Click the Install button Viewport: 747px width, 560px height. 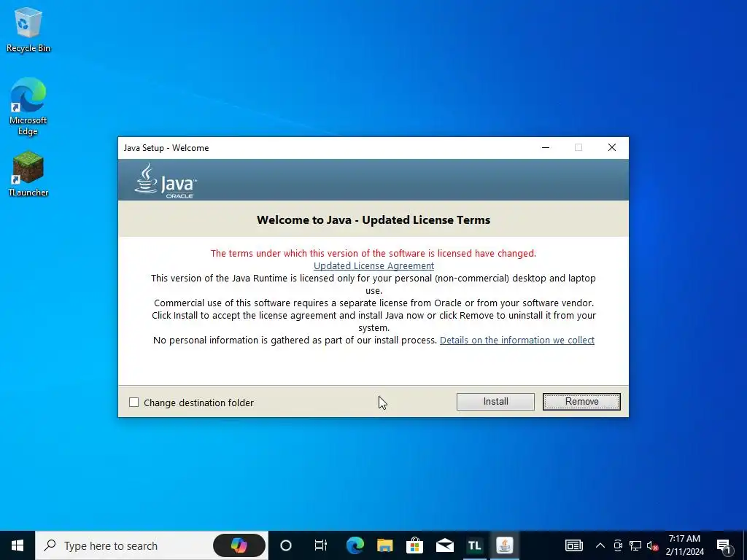(x=495, y=402)
